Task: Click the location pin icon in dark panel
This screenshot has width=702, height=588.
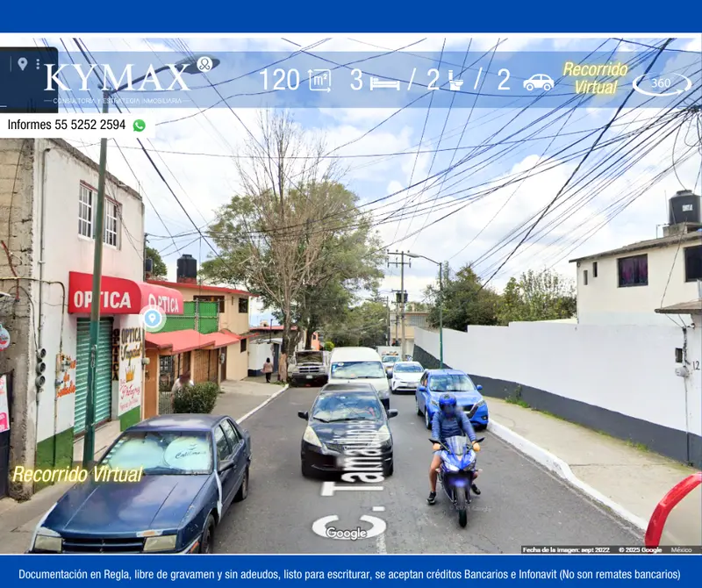Action: pos(23,64)
